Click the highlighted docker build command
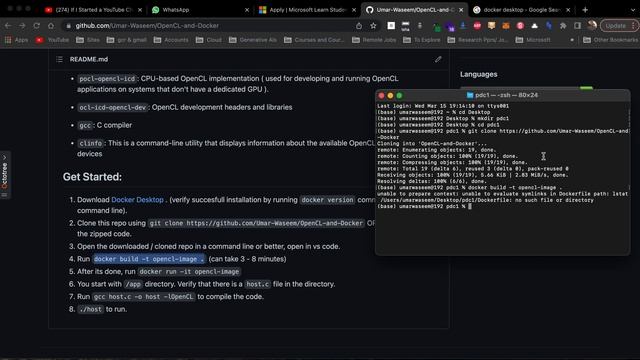Image resolution: width=640 pixels, height=360 pixels. click(149, 259)
